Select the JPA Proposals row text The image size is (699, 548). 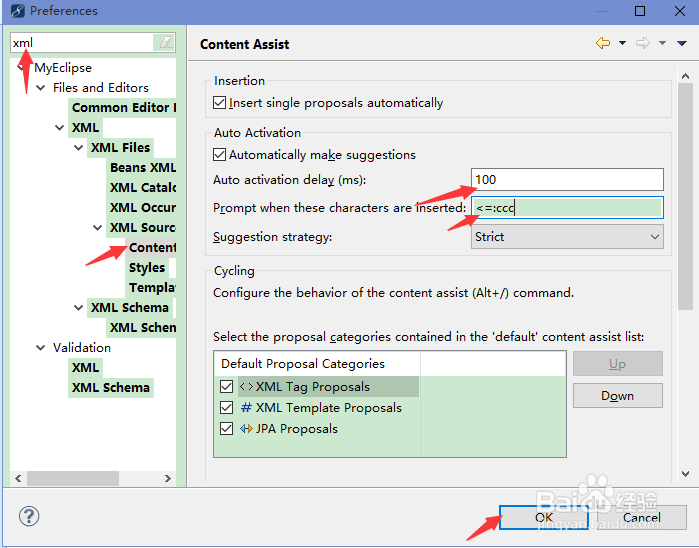pyautogui.click(x=296, y=429)
